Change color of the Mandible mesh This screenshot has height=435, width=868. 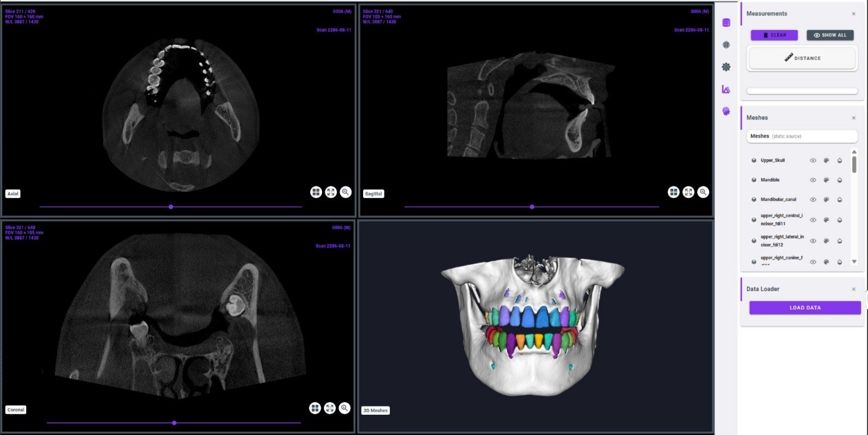(826, 180)
